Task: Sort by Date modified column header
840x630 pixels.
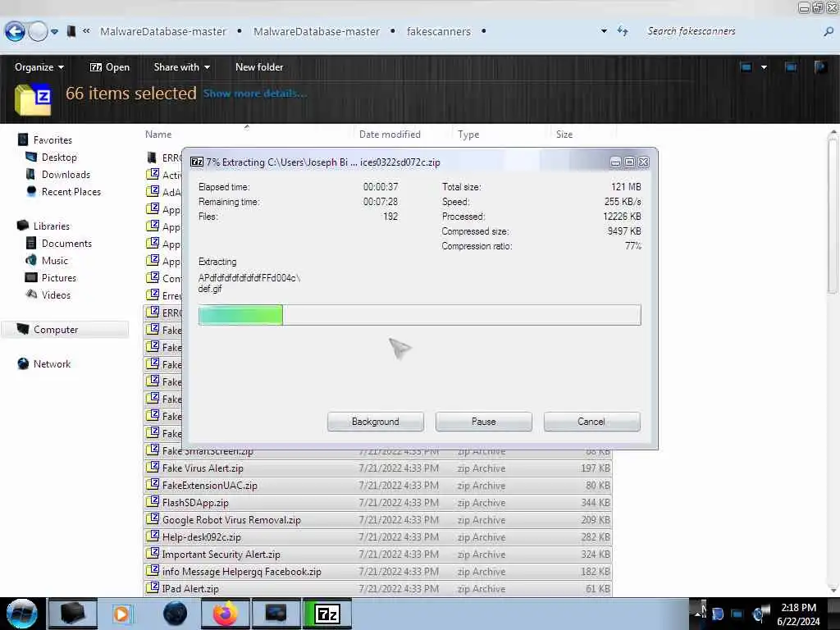Action: point(390,135)
